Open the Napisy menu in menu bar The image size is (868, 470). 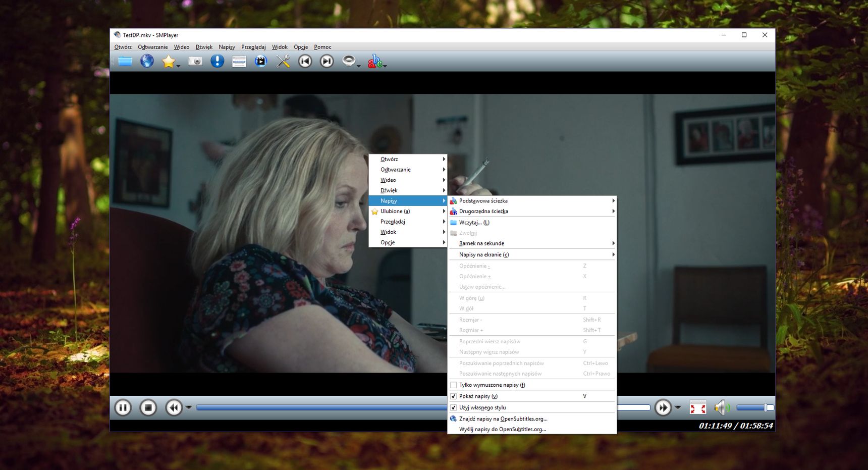[227, 47]
